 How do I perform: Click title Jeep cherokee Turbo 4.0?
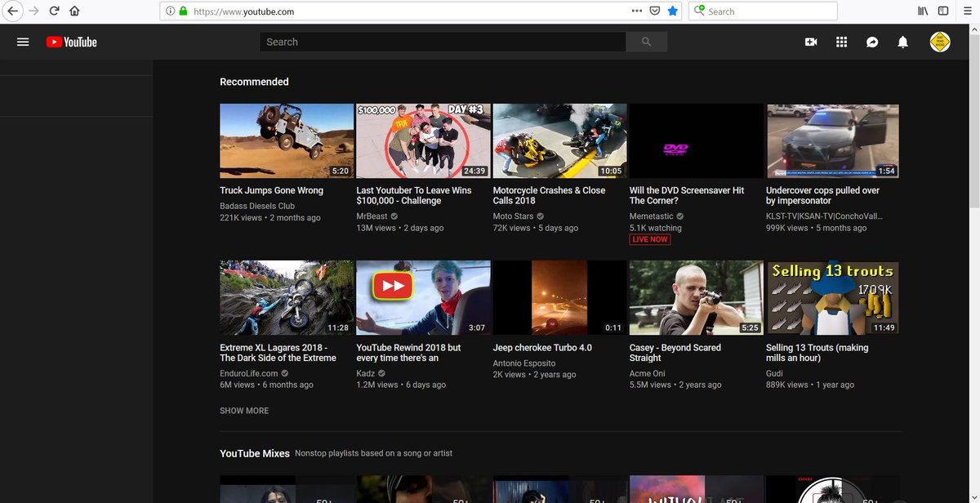542,348
